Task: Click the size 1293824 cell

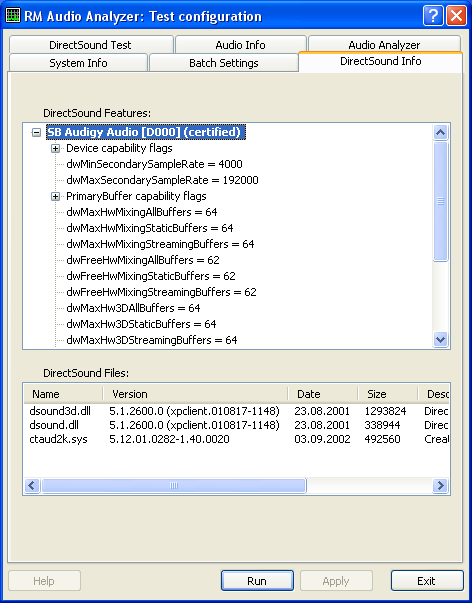Action: [x=385, y=411]
